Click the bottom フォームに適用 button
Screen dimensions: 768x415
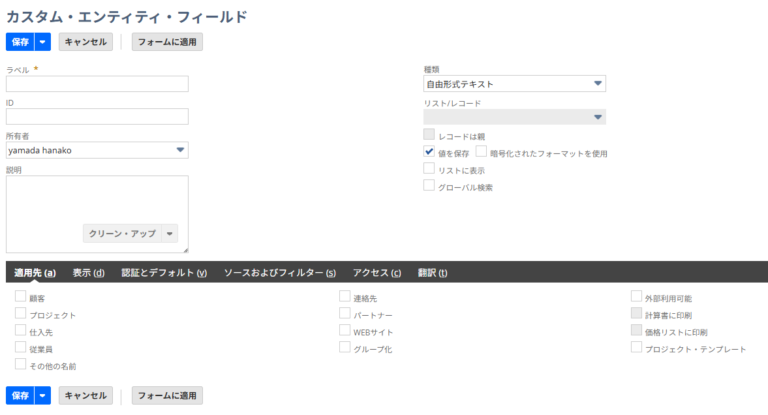click(x=167, y=396)
